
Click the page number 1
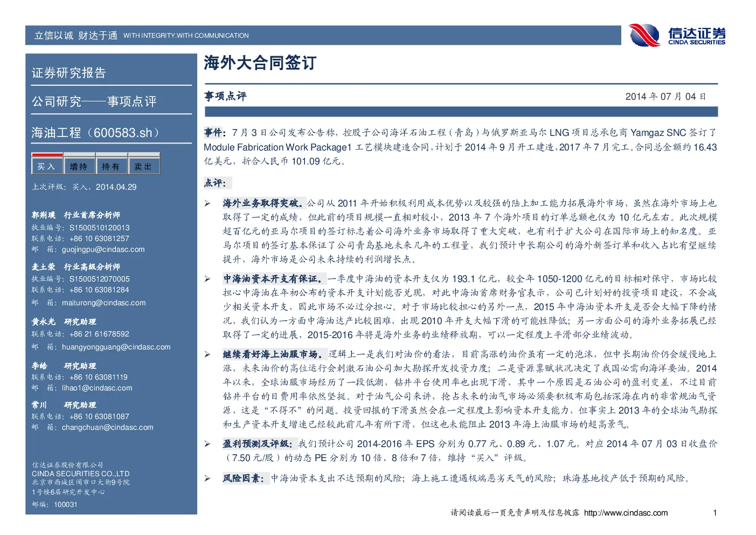(715, 513)
